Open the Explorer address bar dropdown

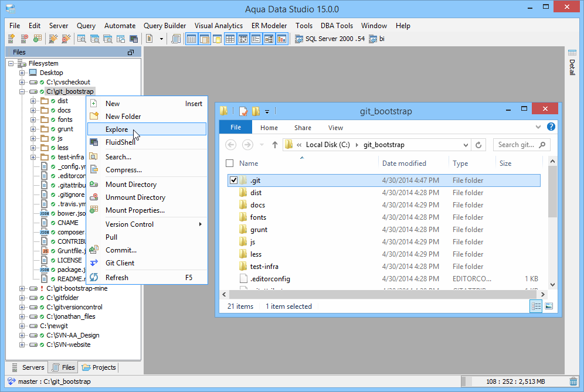tap(466, 145)
